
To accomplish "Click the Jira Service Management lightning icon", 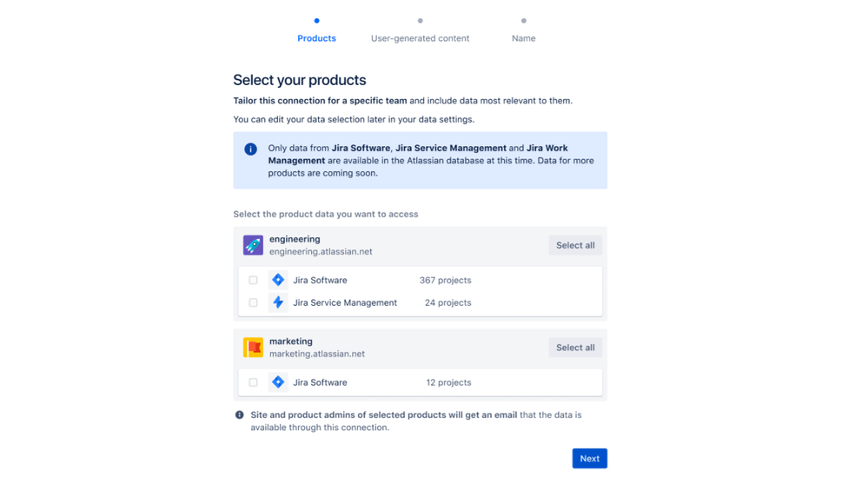I will pyautogui.click(x=278, y=302).
